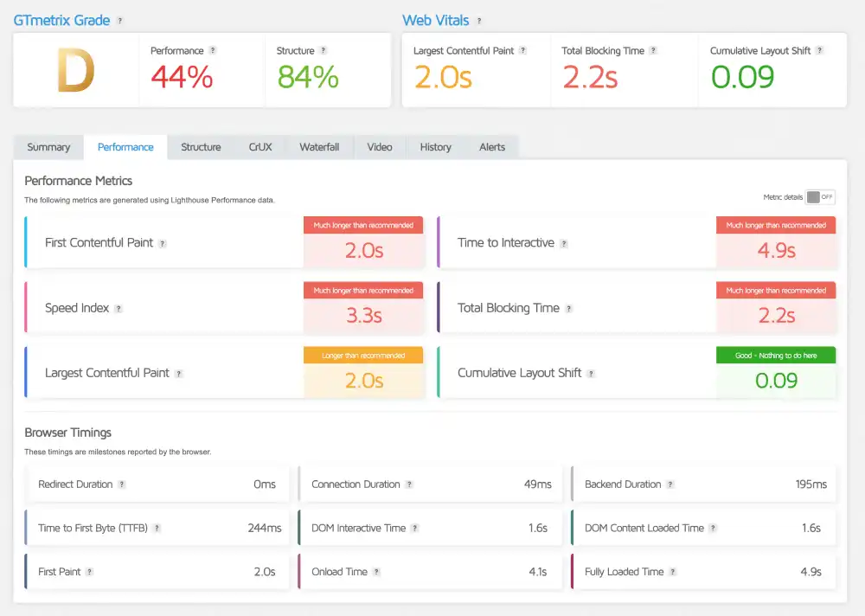
Task: Open the Structure tab
Action: click(x=201, y=147)
